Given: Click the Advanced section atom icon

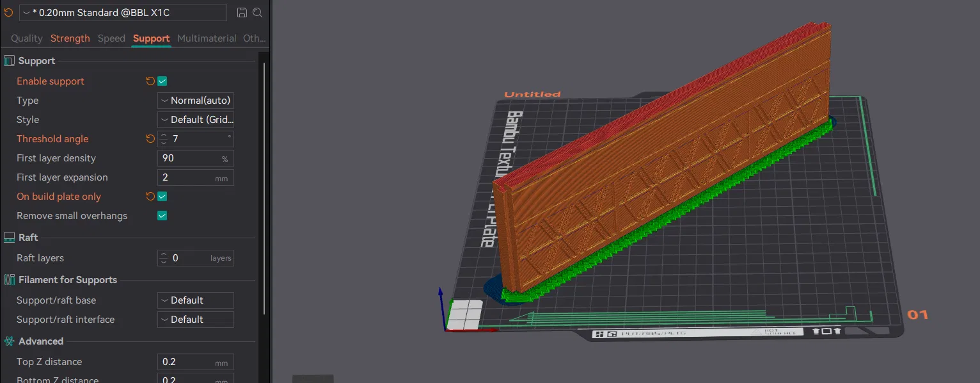Looking at the screenshot, I should click(x=9, y=341).
